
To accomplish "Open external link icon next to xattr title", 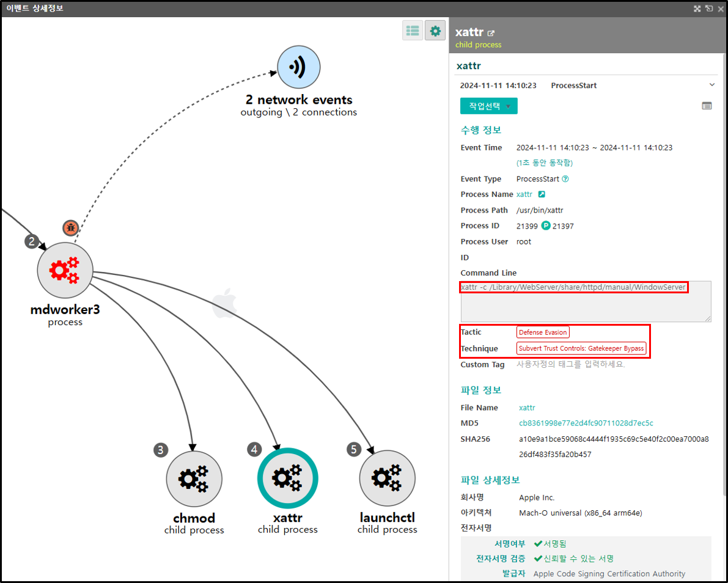I will click(491, 33).
